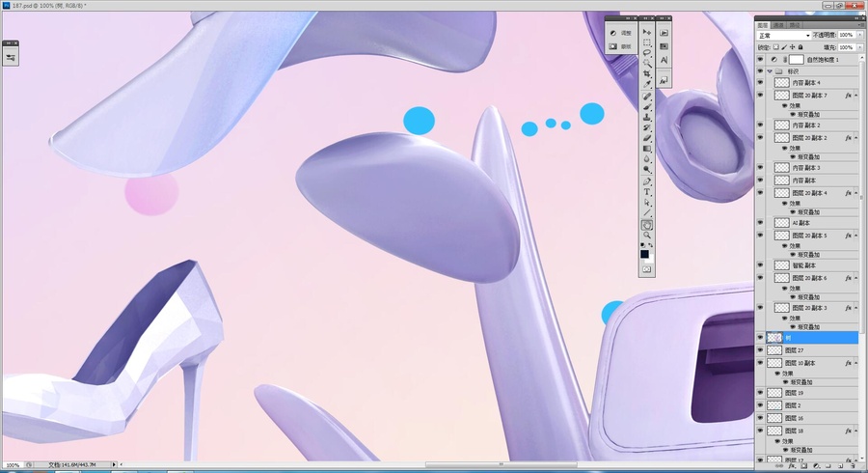868x473 pixels.
Task: Select the Dodge tool
Action: 646,170
